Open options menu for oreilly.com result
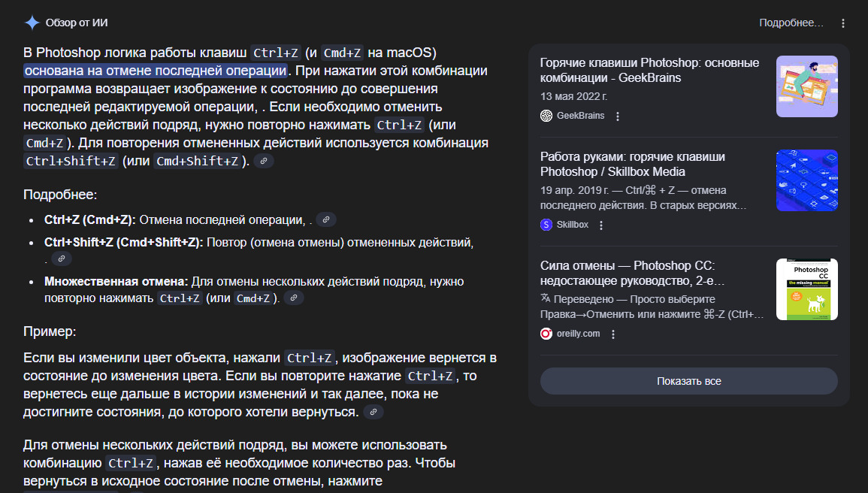This screenshot has height=493, width=868. 612,334
